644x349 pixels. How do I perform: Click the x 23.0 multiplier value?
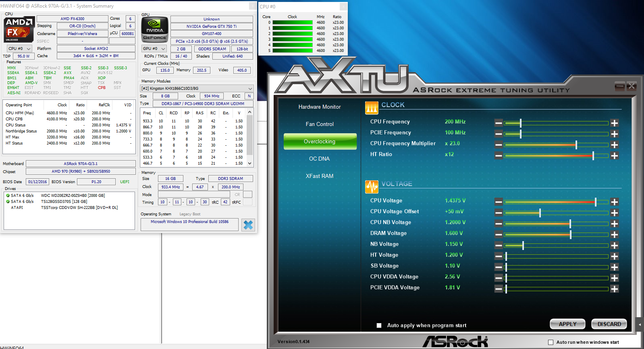[x=452, y=143]
